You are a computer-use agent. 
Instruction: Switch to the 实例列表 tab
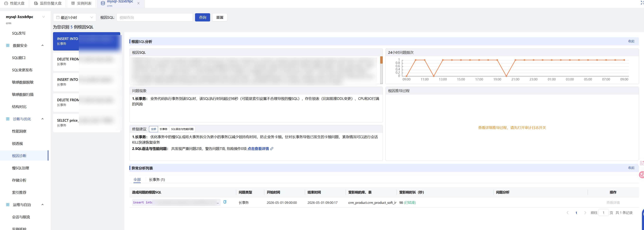click(x=82, y=3)
